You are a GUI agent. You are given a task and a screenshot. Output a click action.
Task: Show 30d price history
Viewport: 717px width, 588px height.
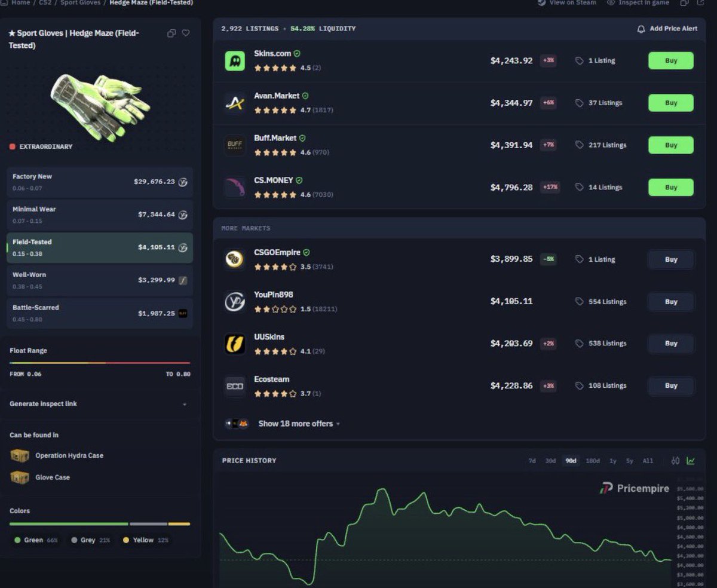(550, 461)
